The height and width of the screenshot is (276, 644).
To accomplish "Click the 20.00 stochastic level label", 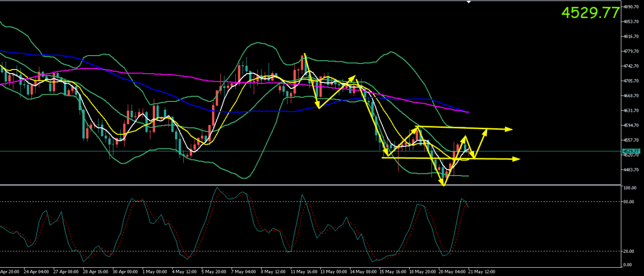I will pyautogui.click(x=629, y=251).
